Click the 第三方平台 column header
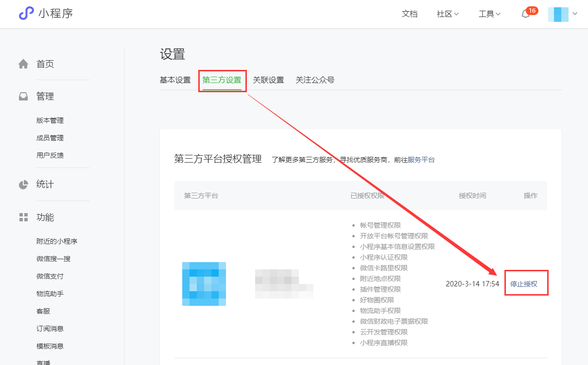The height and width of the screenshot is (365, 588). 201,196
